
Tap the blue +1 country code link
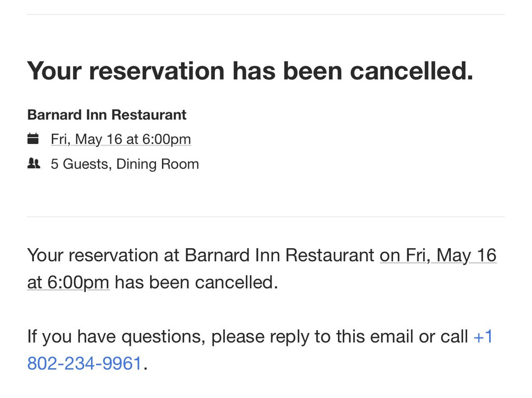pyautogui.click(x=483, y=336)
